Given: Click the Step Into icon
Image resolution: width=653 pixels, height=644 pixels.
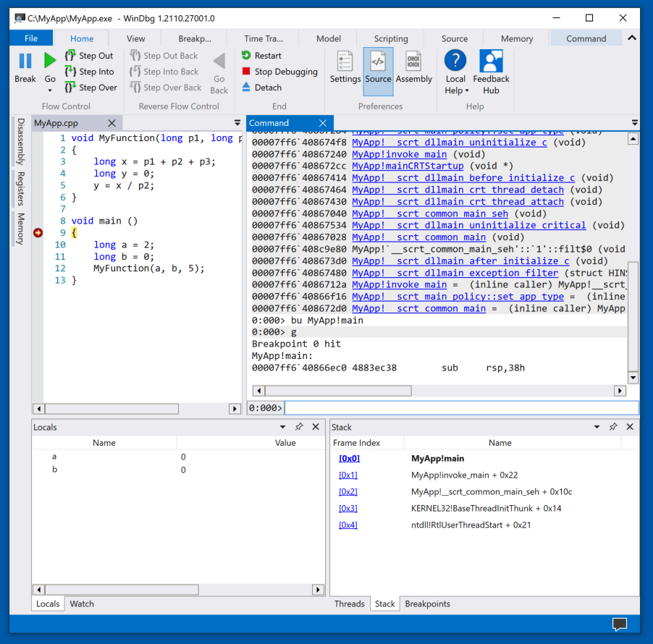Looking at the screenshot, I should pyautogui.click(x=70, y=72).
